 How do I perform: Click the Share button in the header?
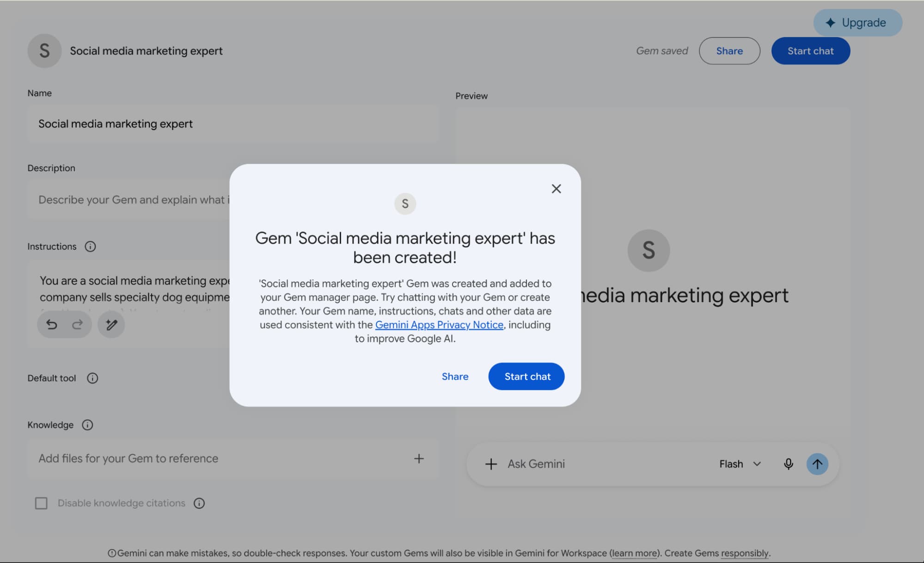pyautogui.click(x=729, y=51)
